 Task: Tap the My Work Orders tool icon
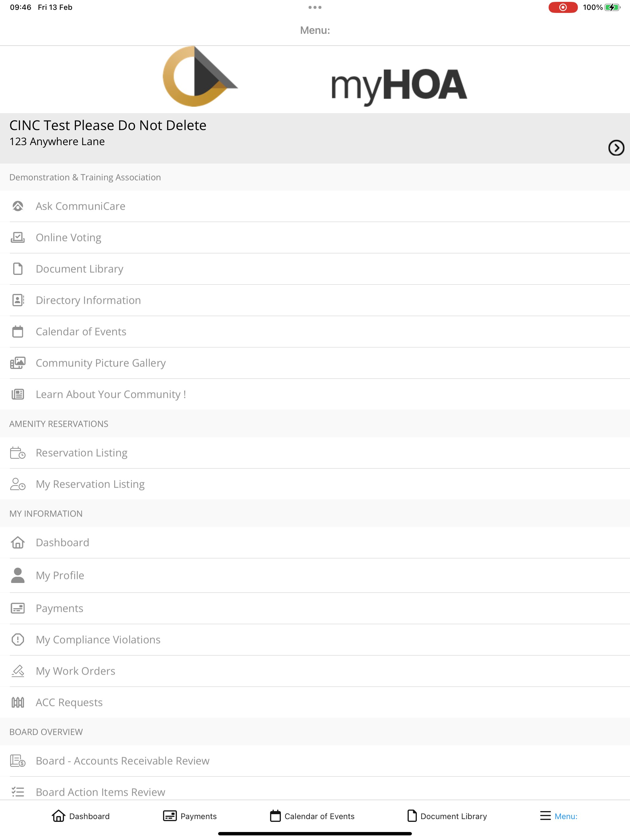pos(18,671)
